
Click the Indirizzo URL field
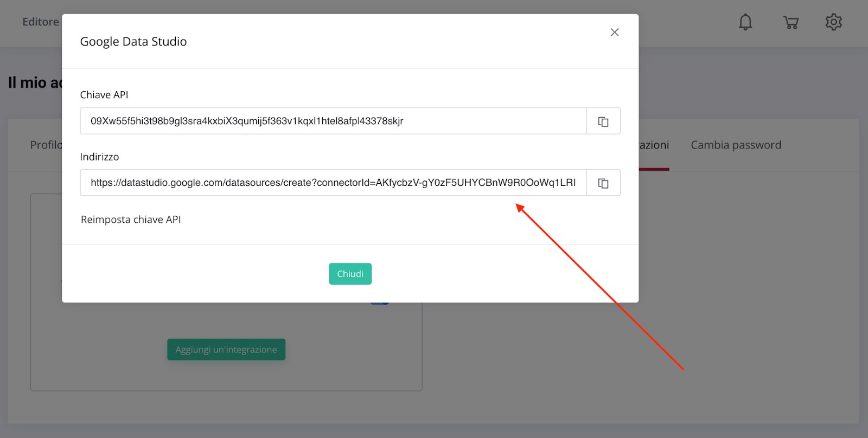pos(333,183)
